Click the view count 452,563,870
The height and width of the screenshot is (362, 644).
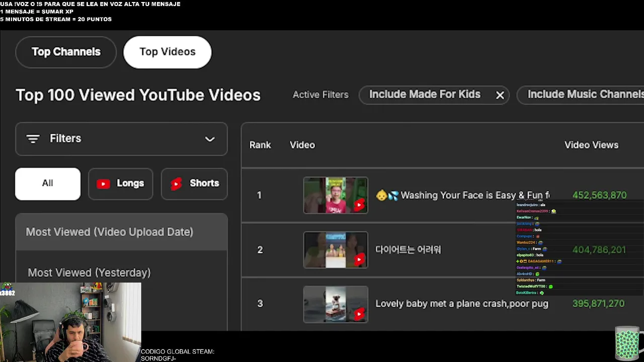599,195
